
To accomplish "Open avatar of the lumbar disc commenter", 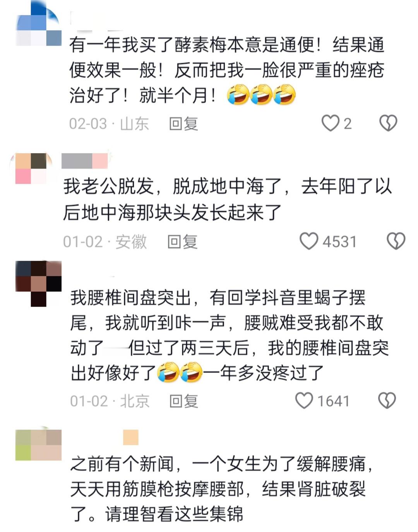I will pos(38,284).
